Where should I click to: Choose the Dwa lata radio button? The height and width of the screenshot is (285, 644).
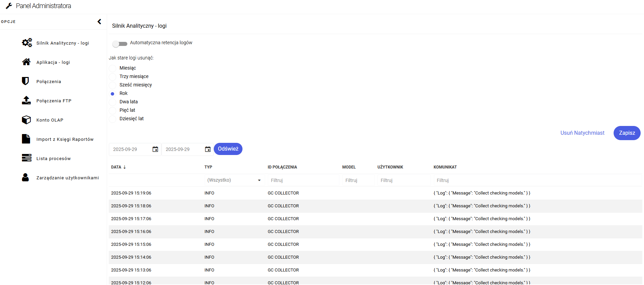point(113,102)
